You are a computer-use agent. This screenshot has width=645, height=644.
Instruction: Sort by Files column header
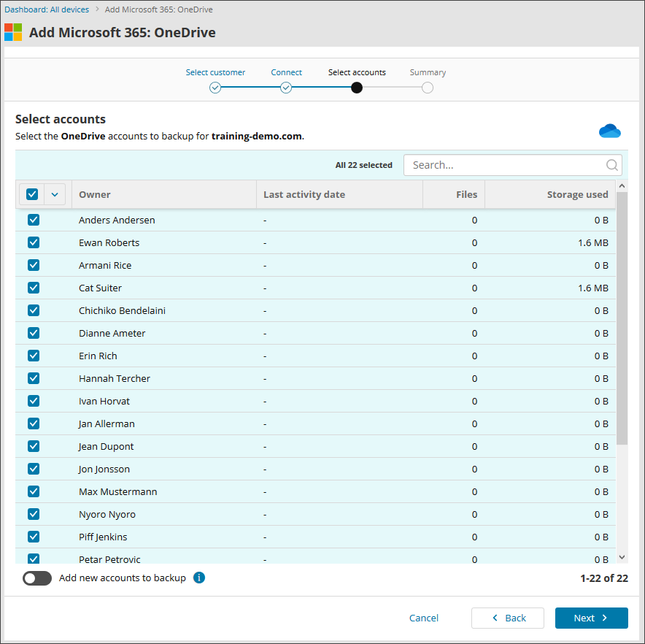click(x=454, y=194)
